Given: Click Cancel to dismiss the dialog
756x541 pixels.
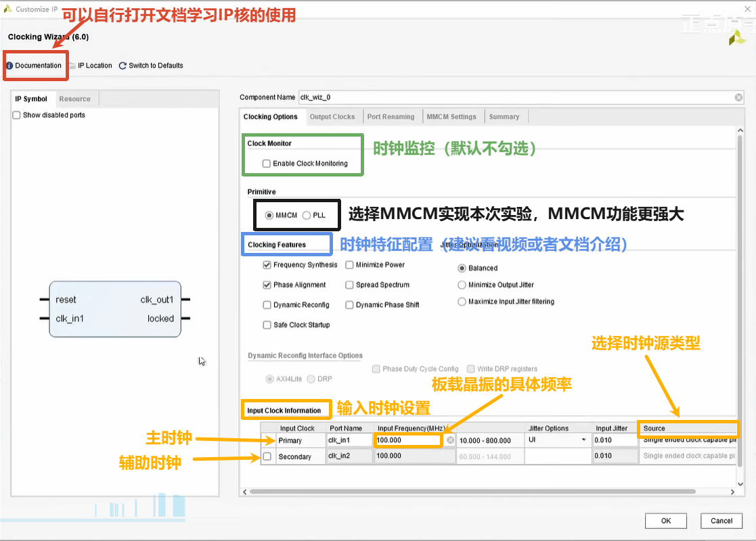Looking at the screenshot, I should [x=721, y=521].
